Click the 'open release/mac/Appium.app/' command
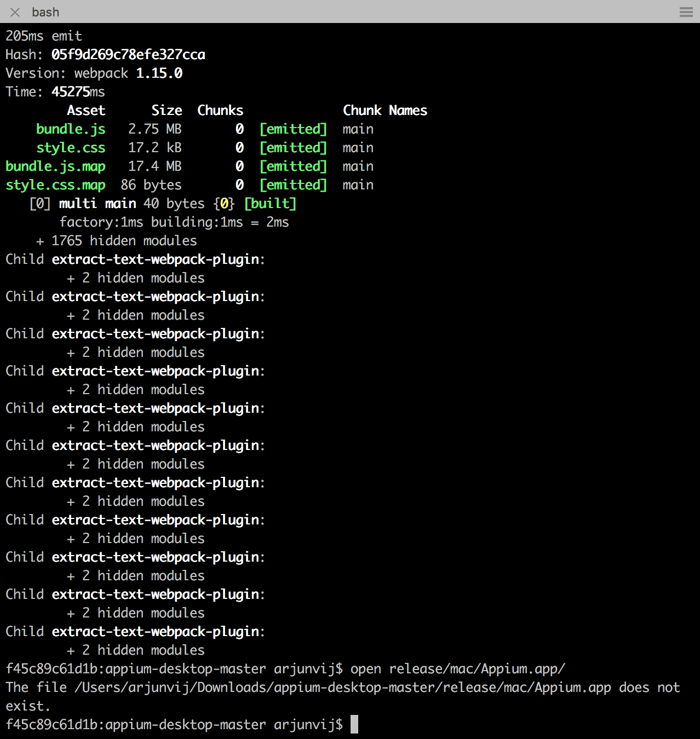Image resolution: width=700 pixels, height=739 pixels. tap(458, 669)
